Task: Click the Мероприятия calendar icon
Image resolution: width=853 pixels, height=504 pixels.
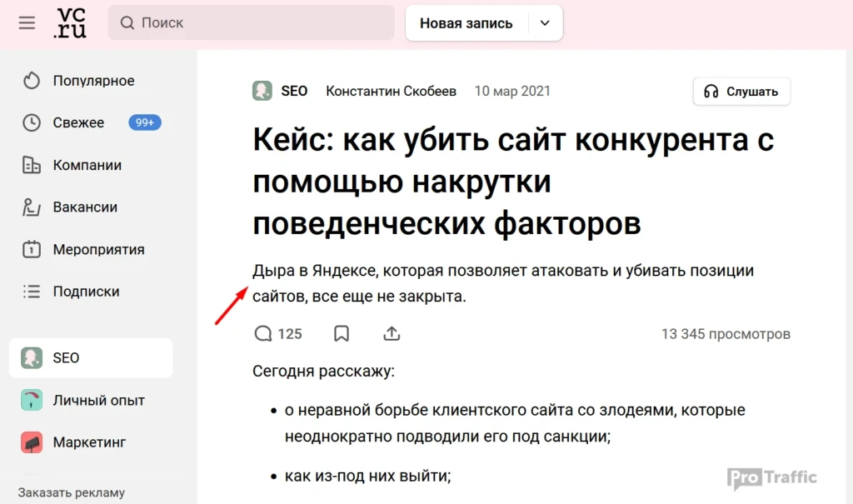Action: (x=32, y=249)
